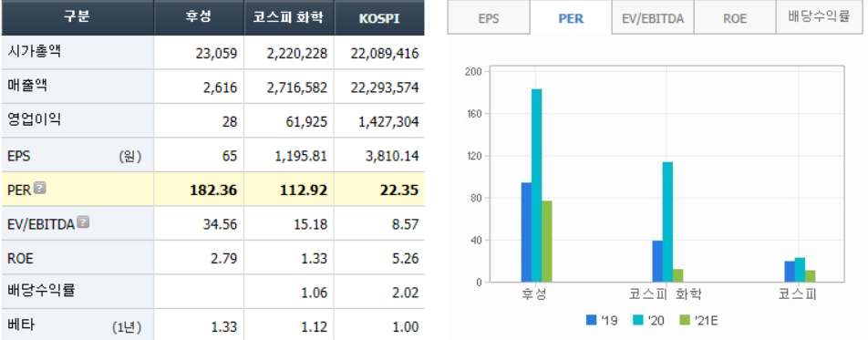Click the 후성 '21E PER bar

(547, 242)
